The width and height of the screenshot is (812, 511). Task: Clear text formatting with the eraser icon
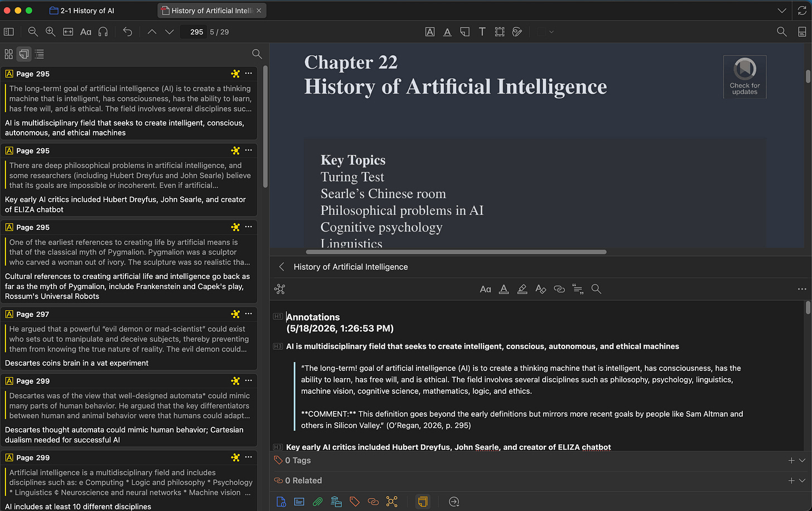pos(540,289)
